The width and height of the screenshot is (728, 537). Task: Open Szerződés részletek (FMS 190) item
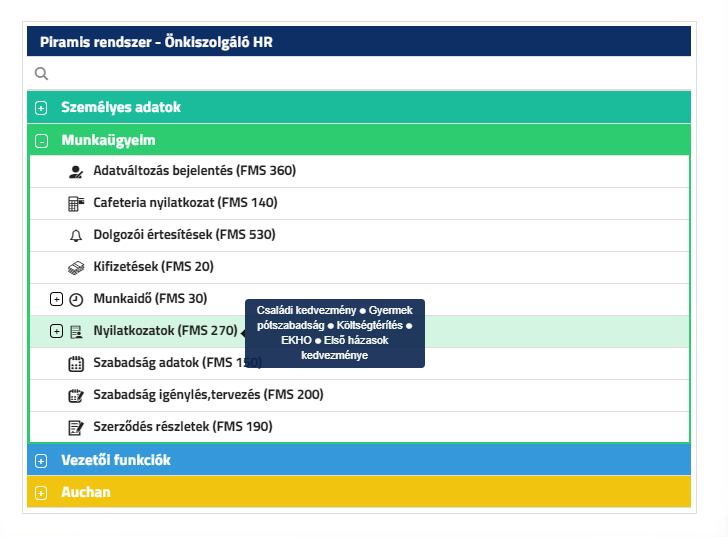[x=182, y=427]
